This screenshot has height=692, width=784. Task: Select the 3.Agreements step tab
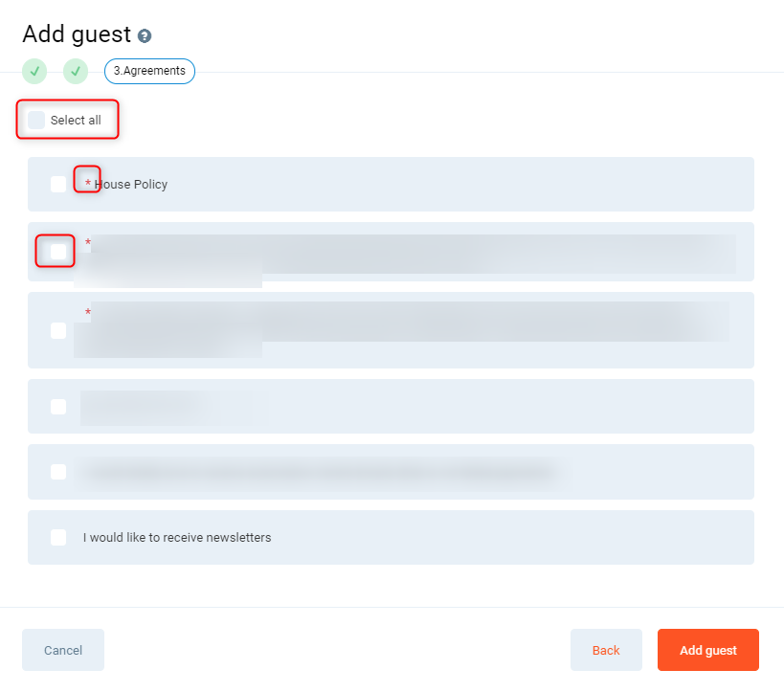149,71
